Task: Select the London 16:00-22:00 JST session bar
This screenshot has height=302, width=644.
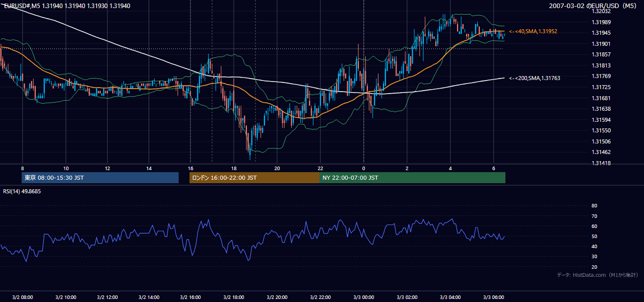Action: coord(254,178)
